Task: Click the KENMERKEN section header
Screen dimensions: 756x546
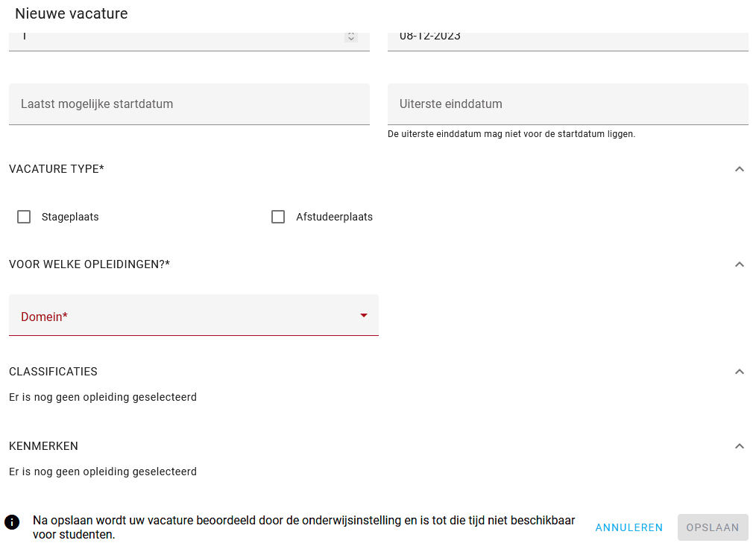Action: click(43, 446)
